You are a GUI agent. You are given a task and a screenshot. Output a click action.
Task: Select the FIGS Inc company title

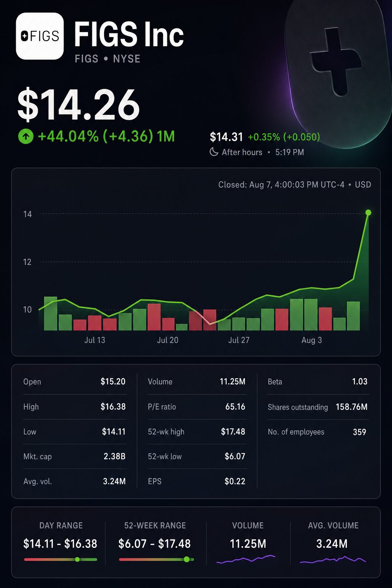click(x=129, y=34)
